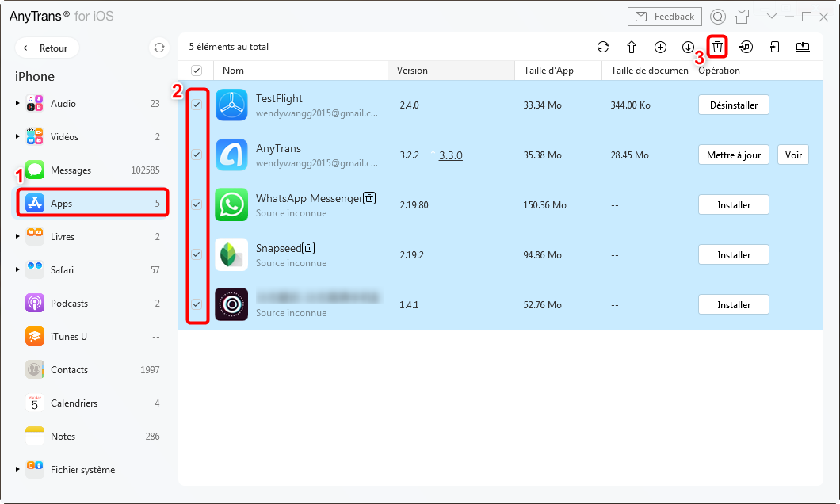Uncheck the WhatsApp Messenger checkbox
Screen dimensions: 840x504
click(197, 204)
